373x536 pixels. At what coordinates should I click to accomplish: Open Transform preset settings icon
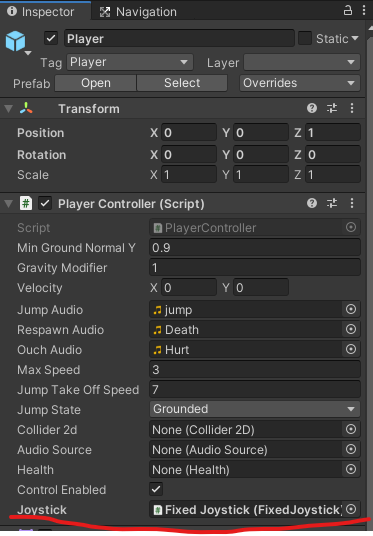click(x=332, y=108)
